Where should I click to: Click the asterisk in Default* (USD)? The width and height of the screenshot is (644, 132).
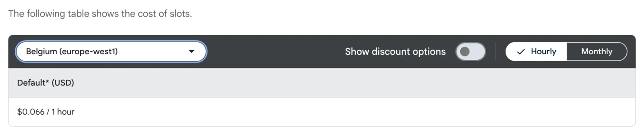tap(47, 81)
